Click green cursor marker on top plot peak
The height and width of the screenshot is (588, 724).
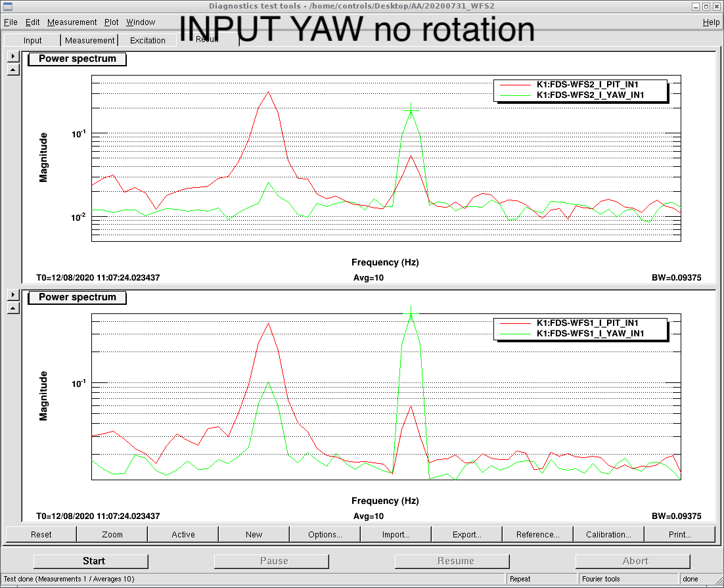411,110
